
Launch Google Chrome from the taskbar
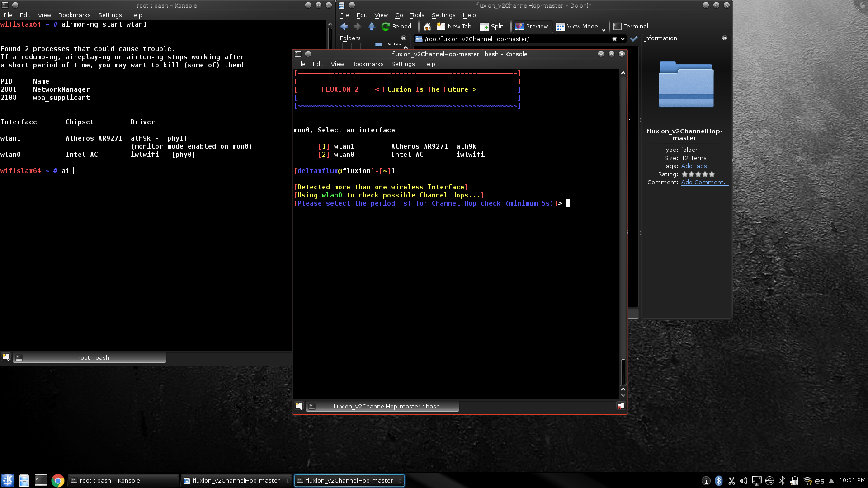pos(58,480)
